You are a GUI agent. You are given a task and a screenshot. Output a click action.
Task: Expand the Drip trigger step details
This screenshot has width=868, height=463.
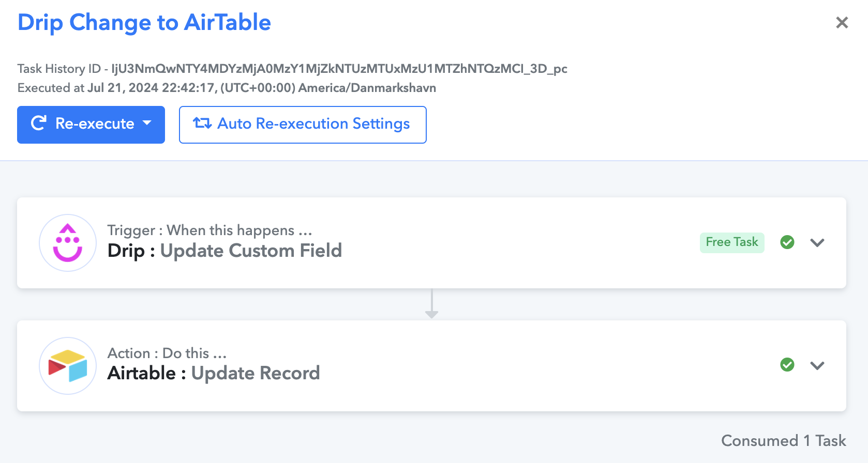pyautogui.click(x=817, y=242)
